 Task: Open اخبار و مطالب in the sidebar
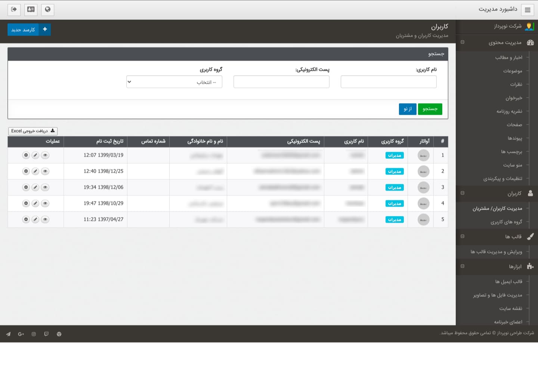[x=508, y=58]
